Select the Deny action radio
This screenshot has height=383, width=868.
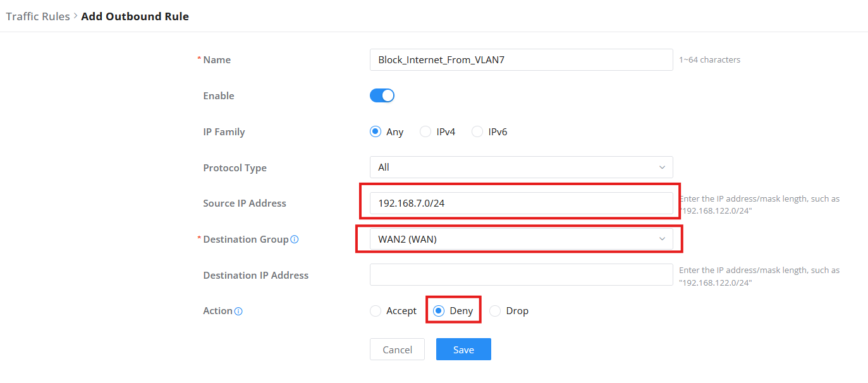click(x=439, y=311)
